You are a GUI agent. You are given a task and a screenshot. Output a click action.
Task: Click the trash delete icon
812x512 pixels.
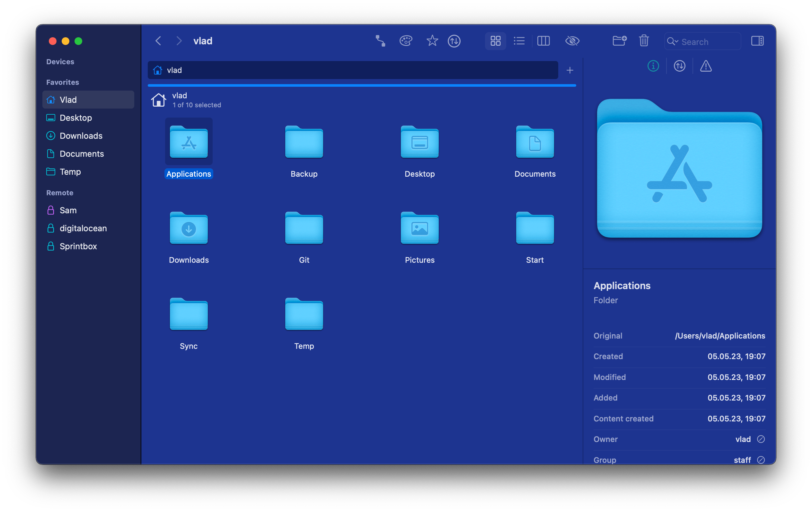[x=644, y=41]
